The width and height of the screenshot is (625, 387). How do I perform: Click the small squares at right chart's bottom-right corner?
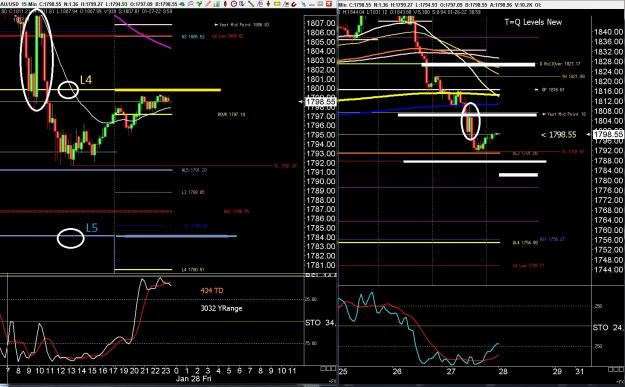[x=617, y=369]
